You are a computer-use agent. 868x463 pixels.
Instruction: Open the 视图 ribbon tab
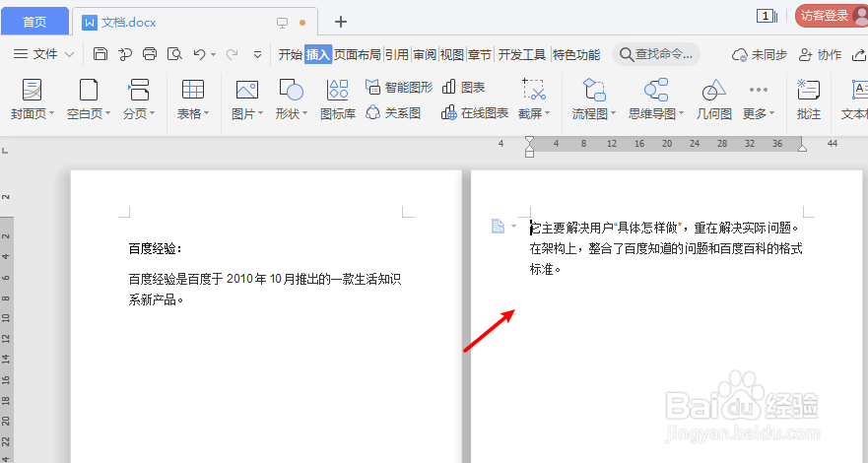pyautogui.click(x=451, y=54)
